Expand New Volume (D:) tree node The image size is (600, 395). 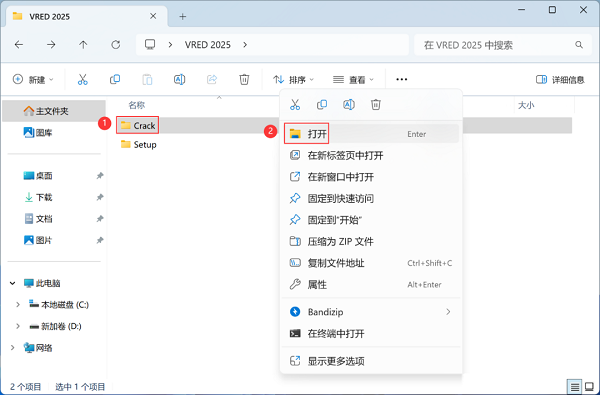pyautogui.click(x=18, y=326)
